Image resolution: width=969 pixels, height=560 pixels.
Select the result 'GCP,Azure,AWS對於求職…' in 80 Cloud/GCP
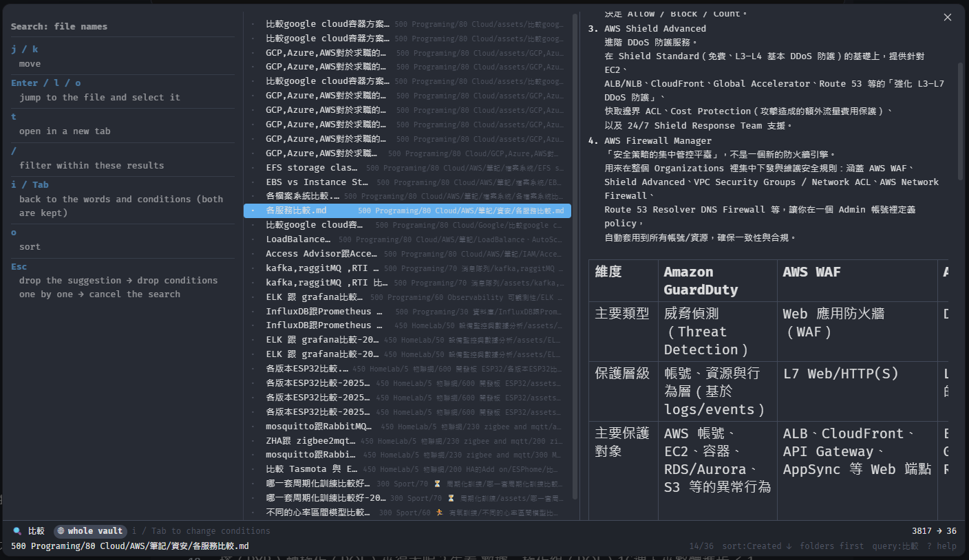pos(407,153)
